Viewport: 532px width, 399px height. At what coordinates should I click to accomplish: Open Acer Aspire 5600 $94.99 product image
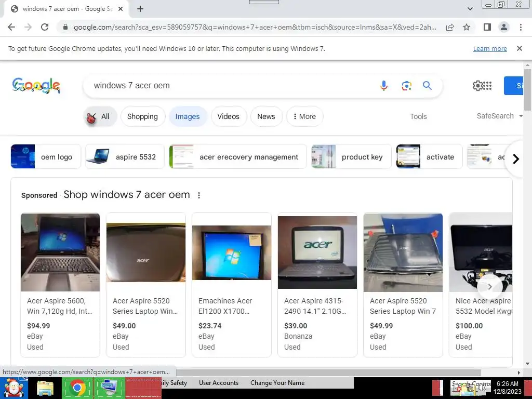coord(60,252)
